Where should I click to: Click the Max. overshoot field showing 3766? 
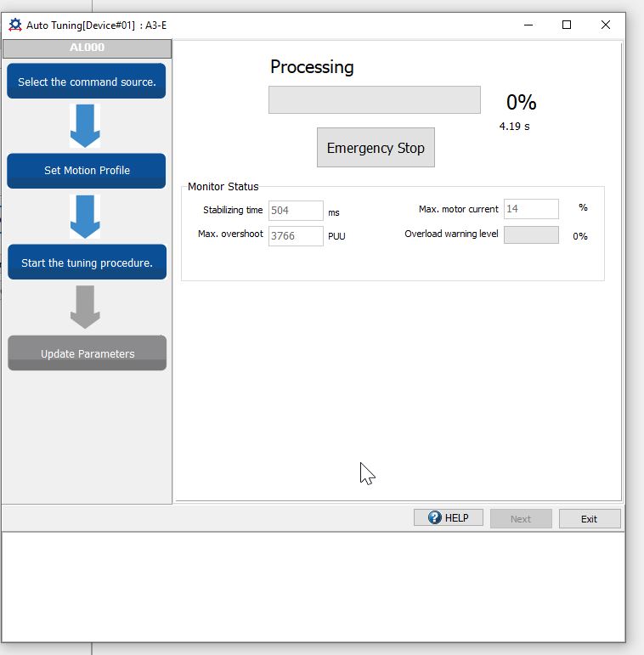click(296, 236)
